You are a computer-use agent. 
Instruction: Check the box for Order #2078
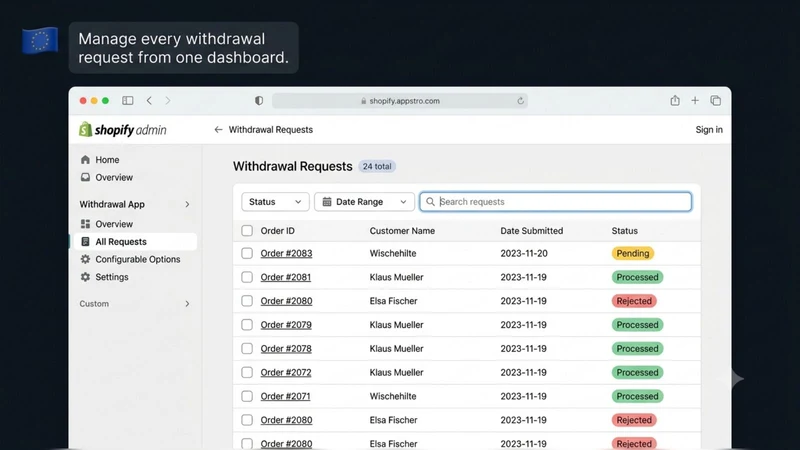pyautogui.click(x=247, y=348)
